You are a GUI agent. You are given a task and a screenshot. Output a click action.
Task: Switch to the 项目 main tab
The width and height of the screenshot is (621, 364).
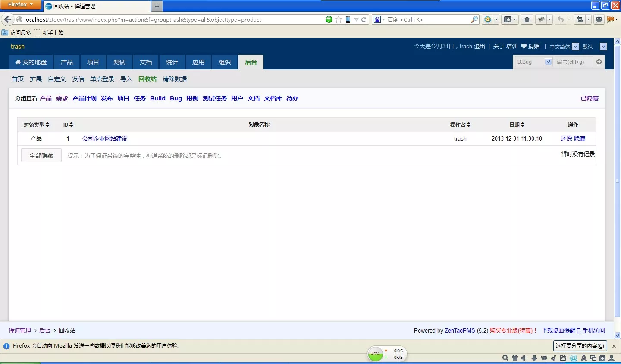pos(93,62)
